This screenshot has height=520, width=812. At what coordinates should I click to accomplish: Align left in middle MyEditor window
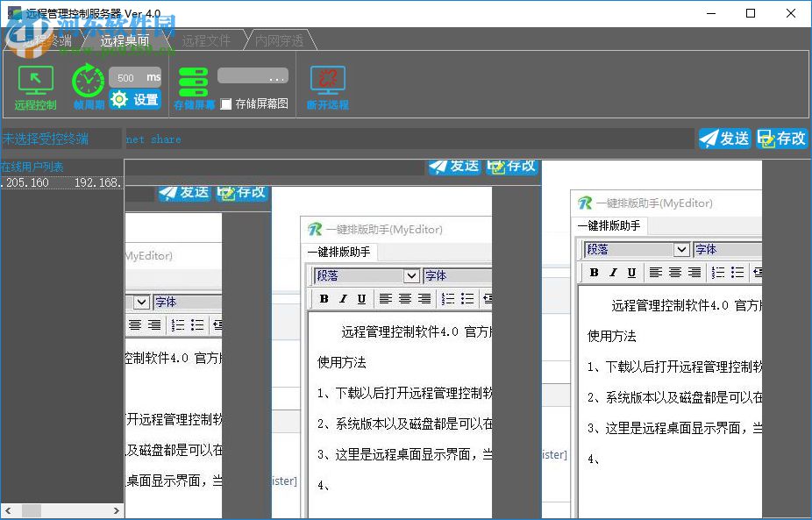coord(385,299)
